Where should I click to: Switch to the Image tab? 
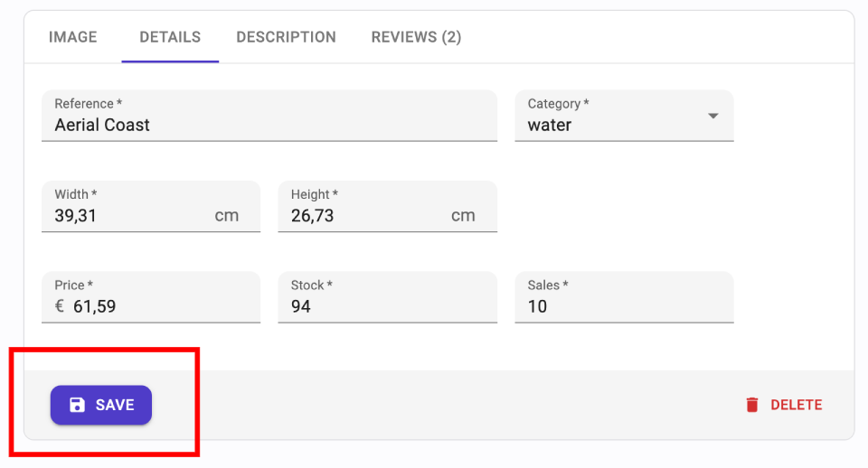pyautogui.click(x=72, y=37)
